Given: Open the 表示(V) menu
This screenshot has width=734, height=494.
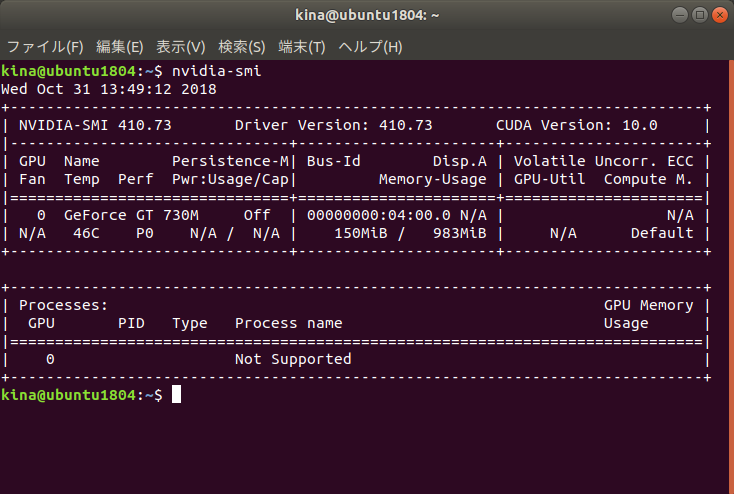Looking at the screenshot, I should pyautogui.click(x=180, y=47).
